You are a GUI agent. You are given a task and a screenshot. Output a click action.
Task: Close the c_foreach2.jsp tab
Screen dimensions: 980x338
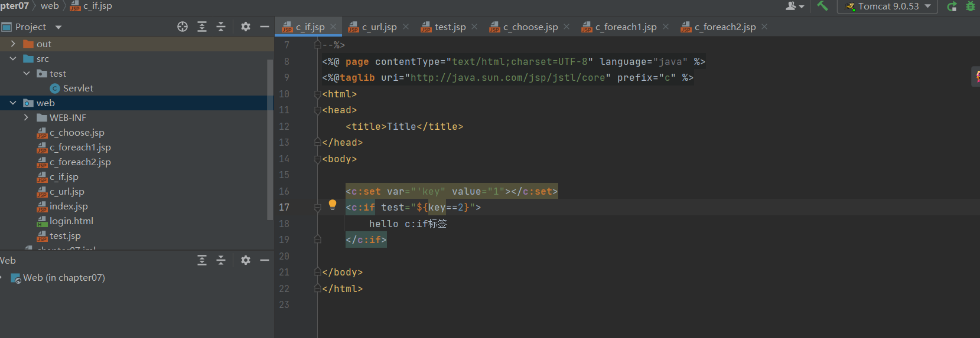(764, 27)
